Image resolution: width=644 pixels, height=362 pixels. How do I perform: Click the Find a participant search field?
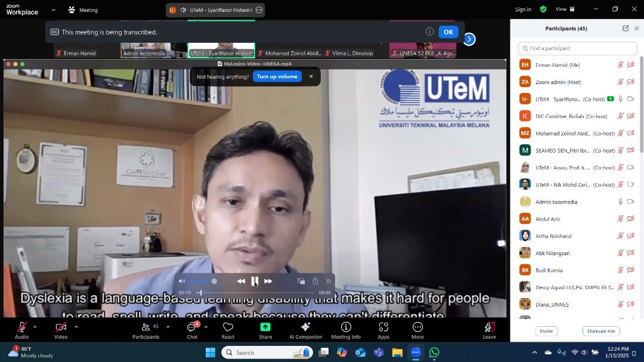(580, 48)
